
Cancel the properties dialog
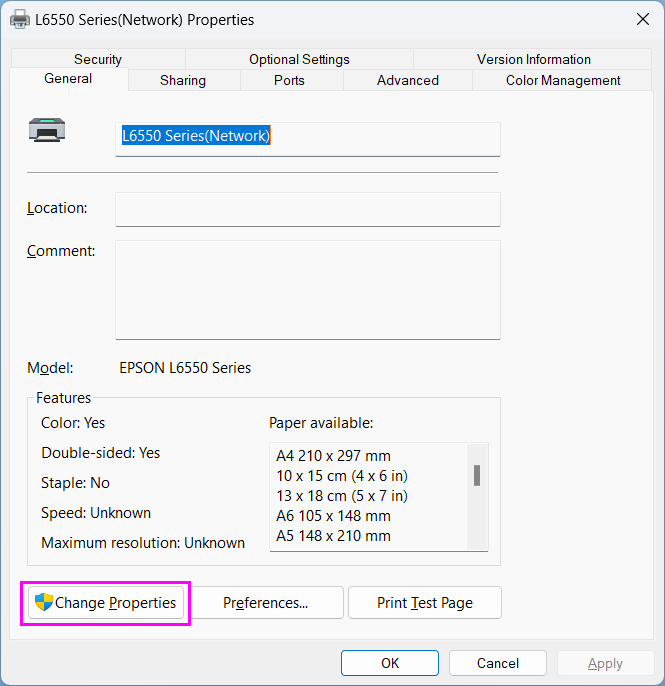coord(497,663)
